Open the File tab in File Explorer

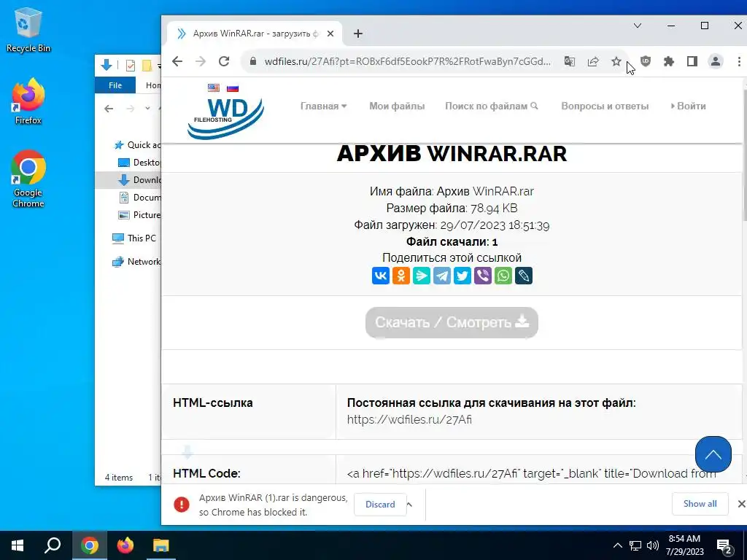pyautogui.click(x=115, y=85)
